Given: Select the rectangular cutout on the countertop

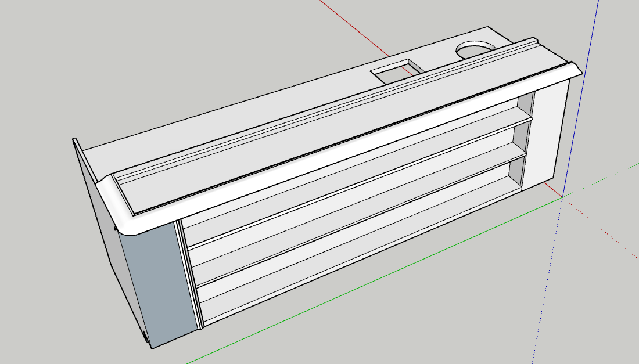Looking at the screenshot, I should click(397, 72).
